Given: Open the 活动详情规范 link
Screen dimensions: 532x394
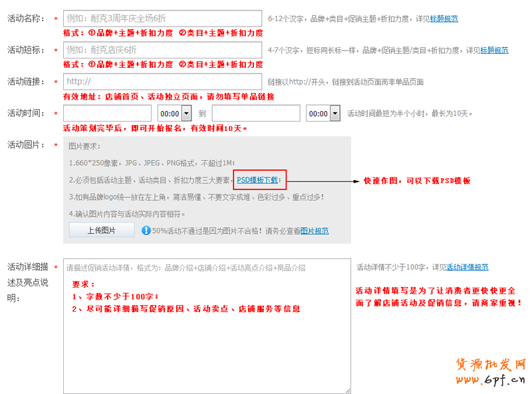Looking at the screenshot, I should (467, 267).
